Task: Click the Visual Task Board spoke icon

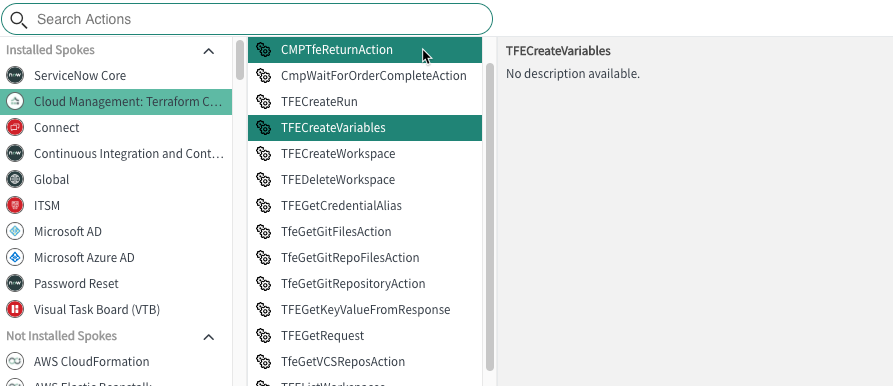Action: (15, 310)
